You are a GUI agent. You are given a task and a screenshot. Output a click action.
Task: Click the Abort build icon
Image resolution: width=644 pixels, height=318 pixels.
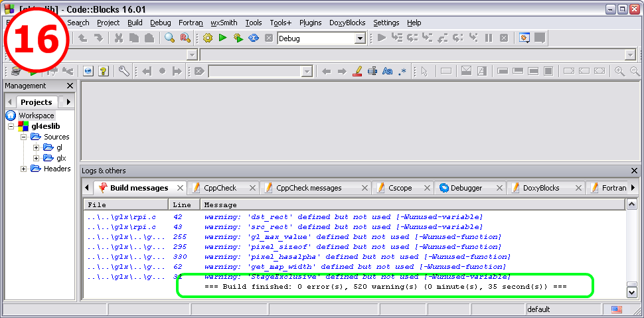pos(269,39)
